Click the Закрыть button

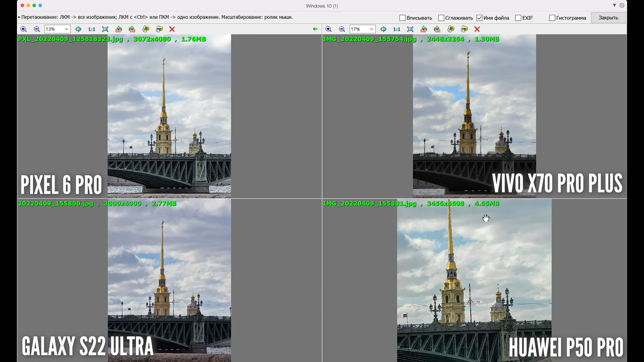[x=608, y=18]
